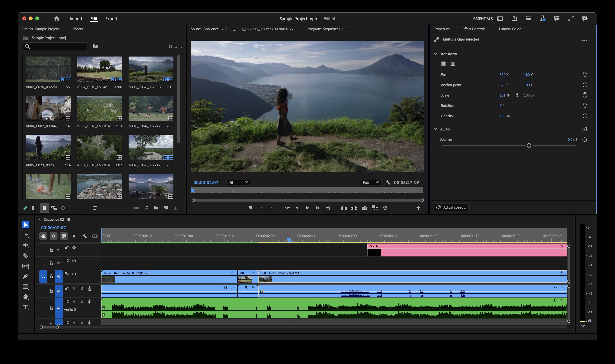Activate the Hand tool
The height and width of the screenshot is (364, 615).
(x=25, y=297)
